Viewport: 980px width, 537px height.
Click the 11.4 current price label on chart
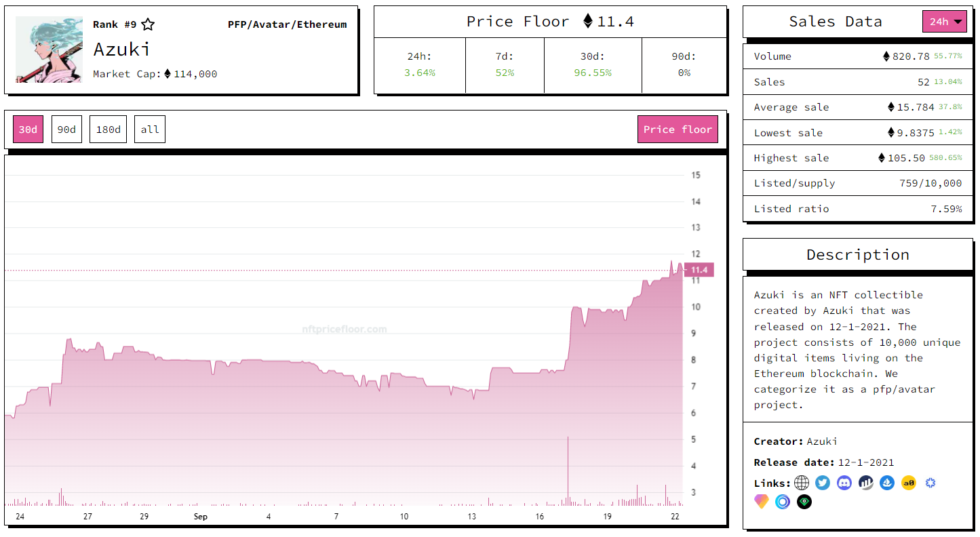click(699, 270)
